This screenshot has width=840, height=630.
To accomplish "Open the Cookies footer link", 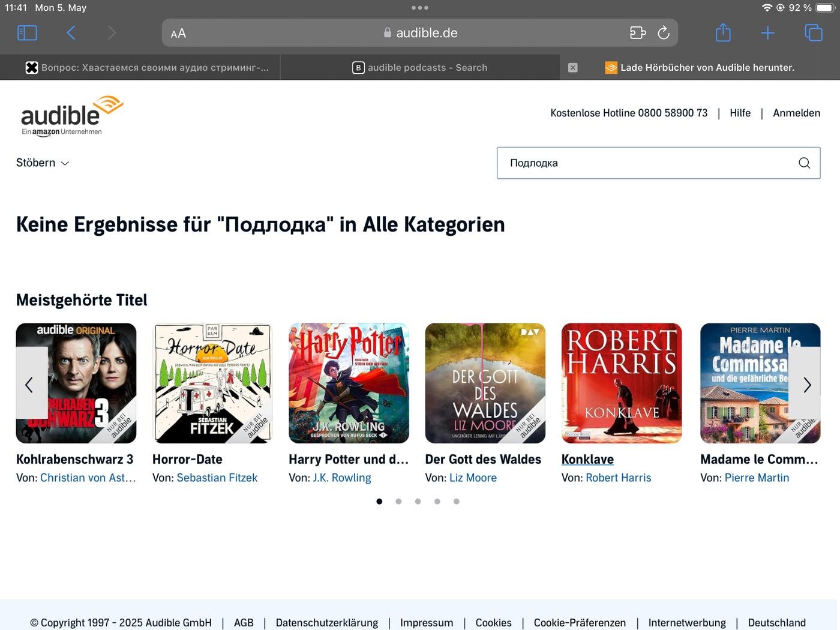I will [x=493, y=623].
